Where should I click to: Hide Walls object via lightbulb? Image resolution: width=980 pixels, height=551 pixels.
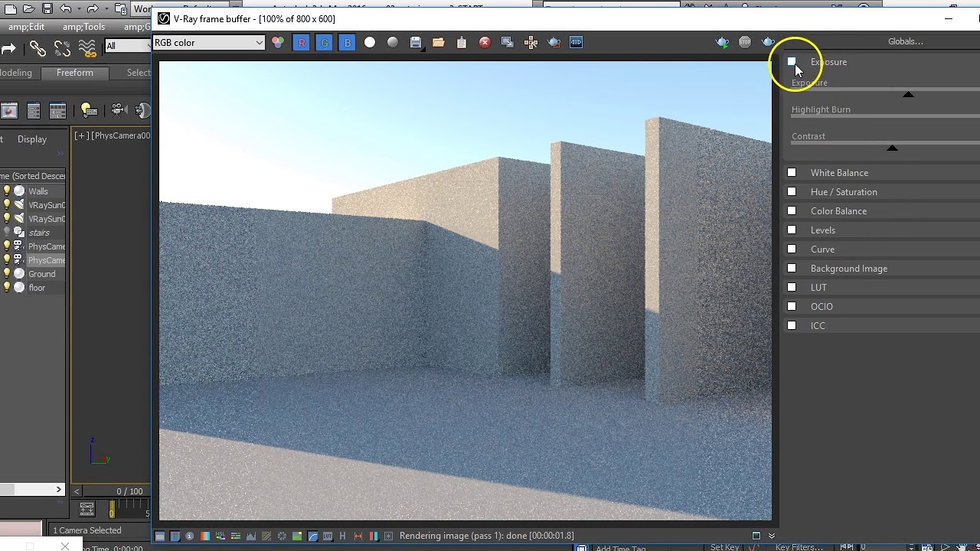click(x=7, y=191)
